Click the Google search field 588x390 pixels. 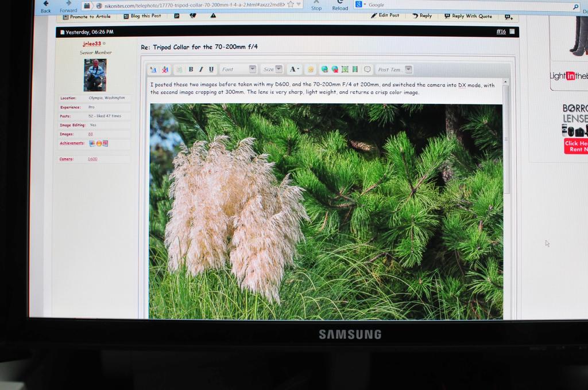pyautogui.click(x=471, y=5)
